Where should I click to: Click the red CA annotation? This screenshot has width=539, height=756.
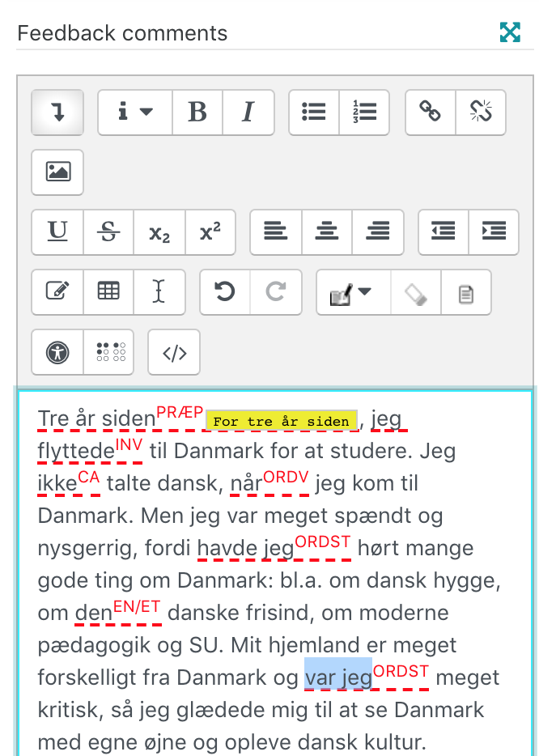tap(89, 477)
